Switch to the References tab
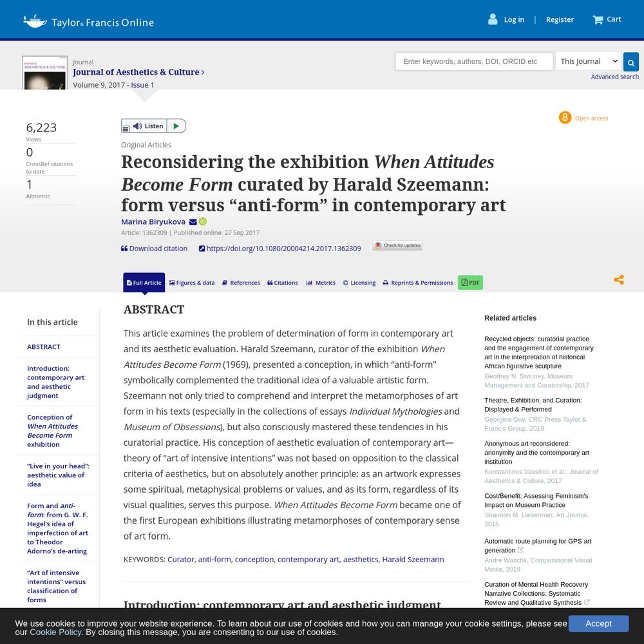 point(241,283)
